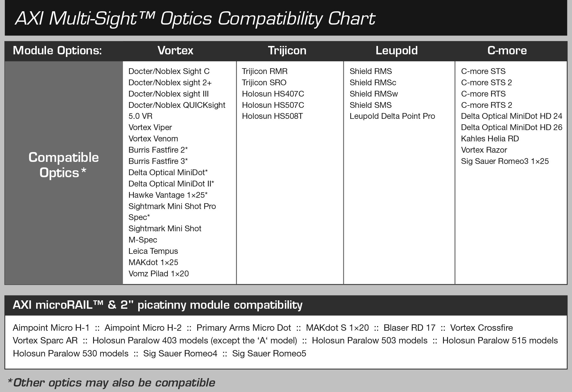Click the chart title at the top

click(195, 19)
